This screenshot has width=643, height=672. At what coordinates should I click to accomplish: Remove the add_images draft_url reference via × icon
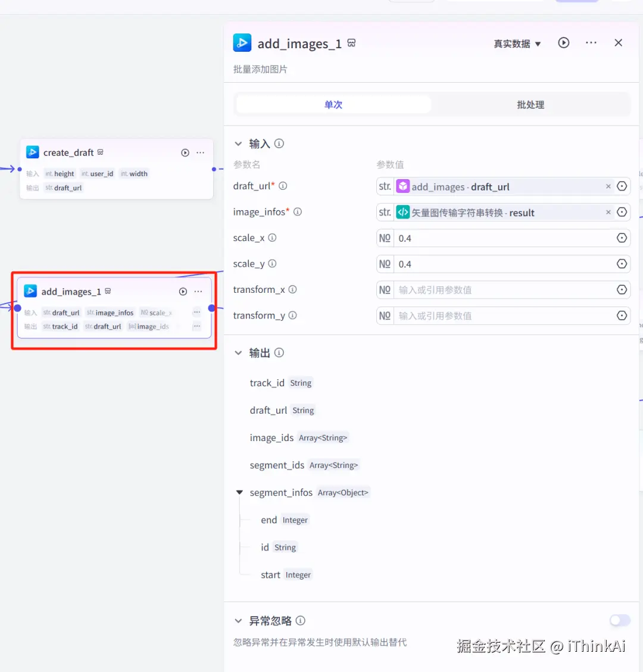pyautogui.click(x=608, y=186)
